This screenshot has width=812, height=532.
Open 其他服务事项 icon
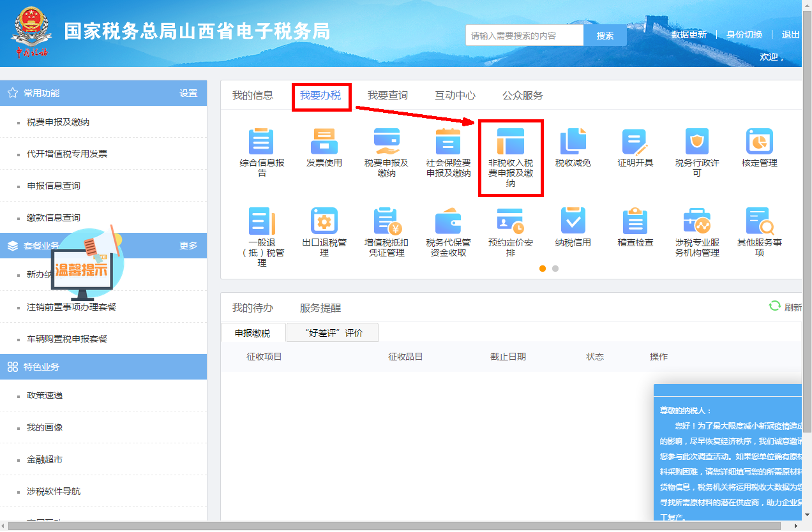point(760,221)
